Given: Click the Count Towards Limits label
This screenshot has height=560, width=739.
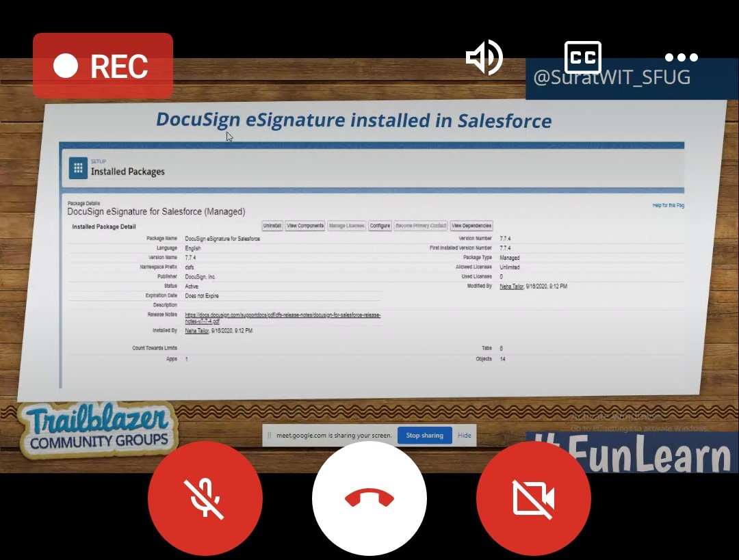Looking at the screenshot, I should pos(155,348).
